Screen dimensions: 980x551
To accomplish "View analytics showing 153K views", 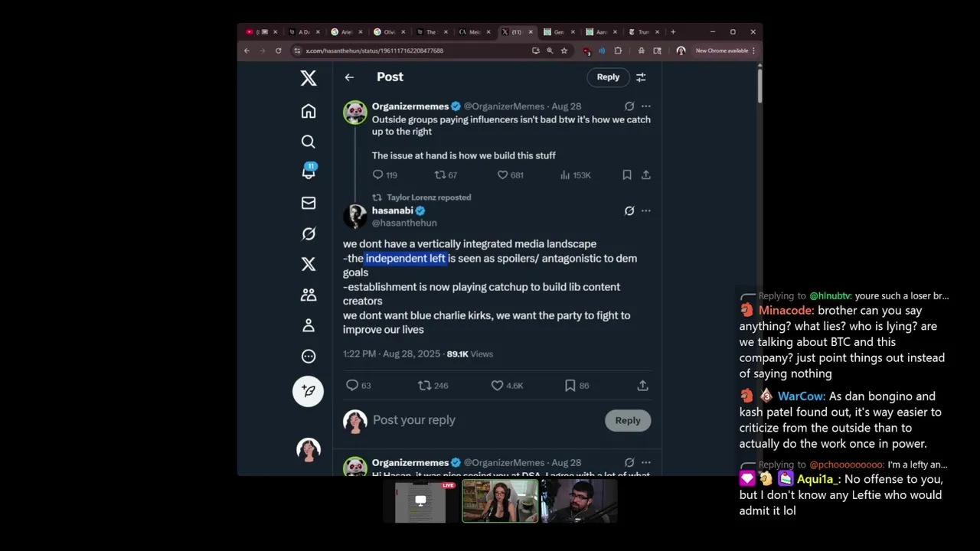I will point(575,175).
